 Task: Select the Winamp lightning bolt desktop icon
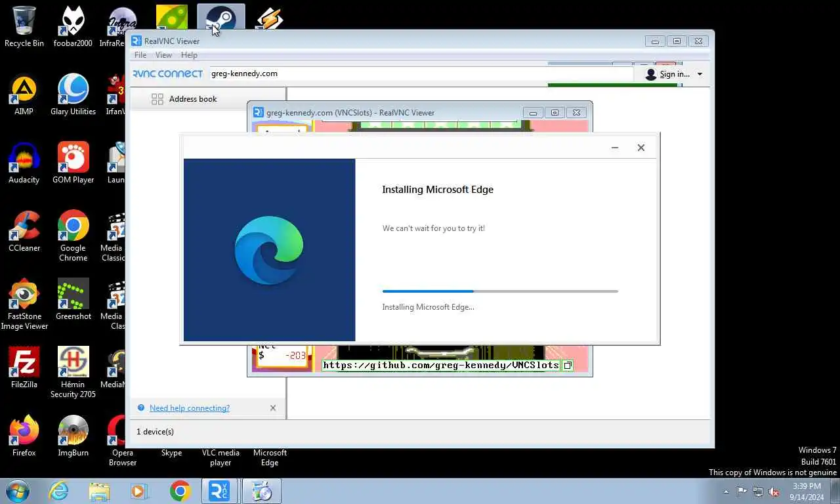(269, 18)
